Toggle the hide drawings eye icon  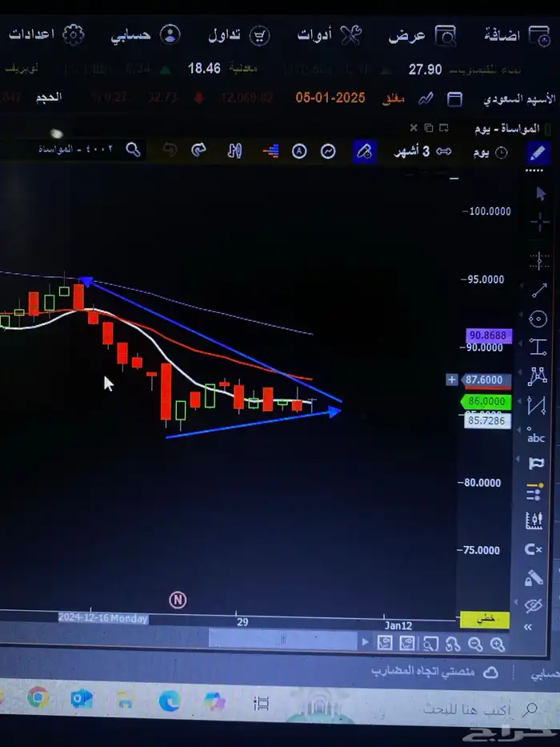point(534,604)
